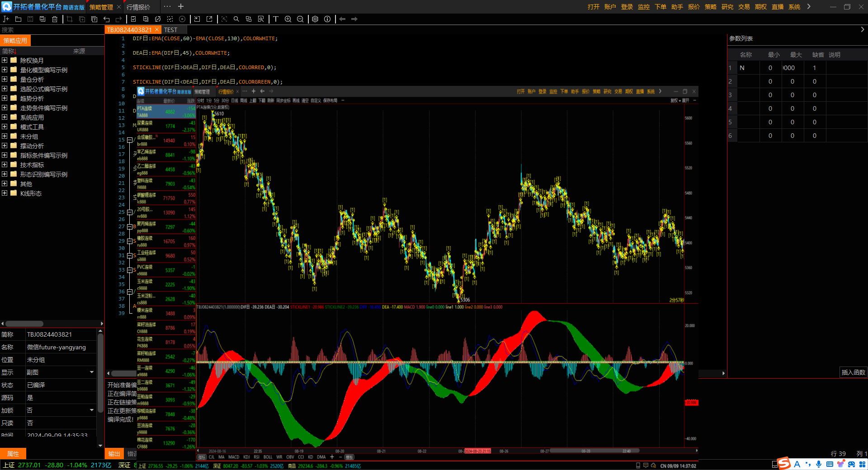This screenshot has height=470, width=868.
Task: Open the 显示 副图 dropdown
Action: tap(92, 372)
